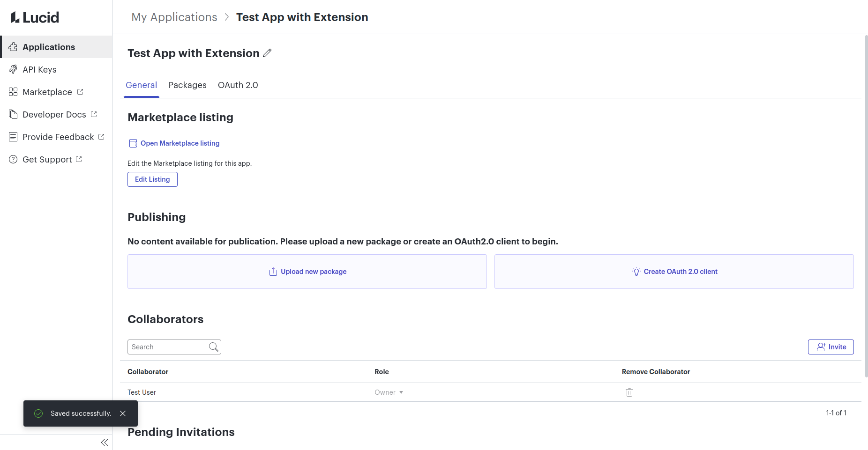Screen dimensions: 868x450
Task: Open the Owner role dropdown
Action: [x=389, y=392]
